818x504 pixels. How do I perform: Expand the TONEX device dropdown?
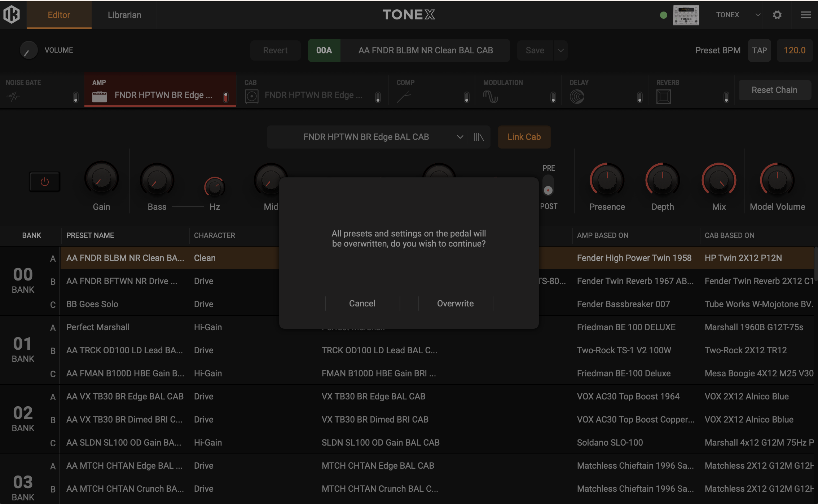click(758, 15)
